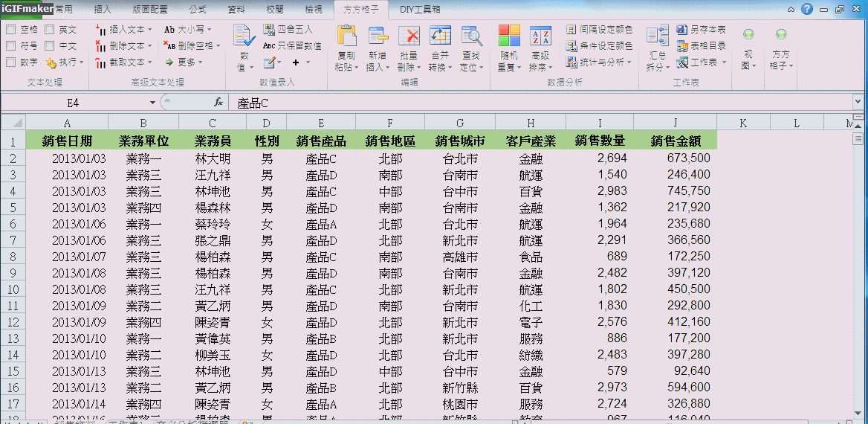The height and width of the screenshot is (424, 868).
Task: Check the 空格 checkbox
Action: [x=10, y=29]
